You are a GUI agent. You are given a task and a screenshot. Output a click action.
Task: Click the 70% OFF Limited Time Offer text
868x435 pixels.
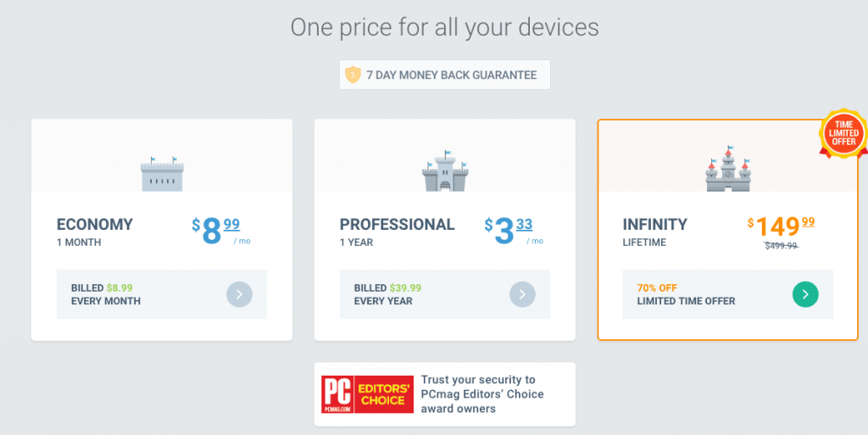coord(686,294)
